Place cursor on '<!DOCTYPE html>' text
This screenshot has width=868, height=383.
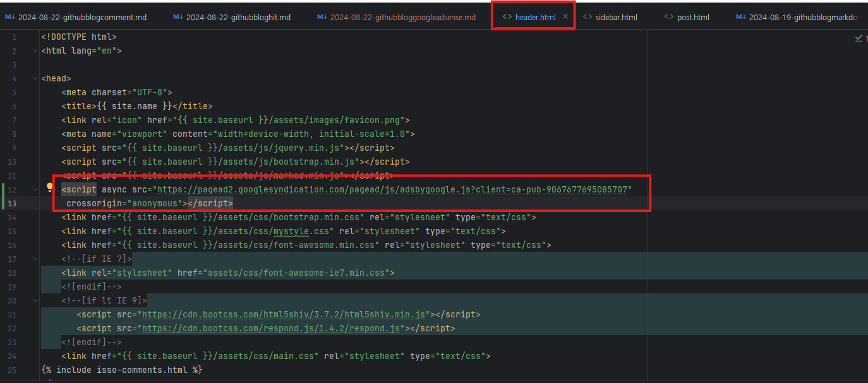pyautogui.click(x=79, y=37)
